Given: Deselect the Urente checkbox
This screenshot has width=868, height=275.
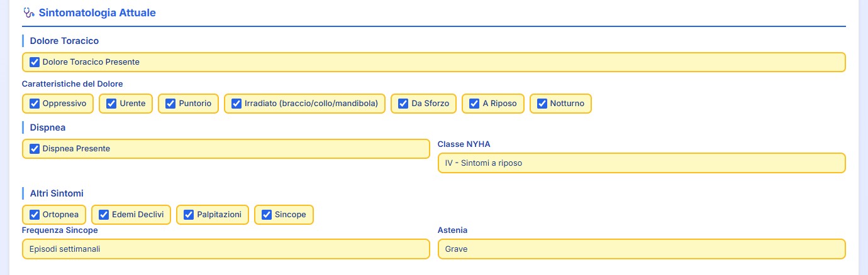Looking at the screenshot, I should (112, 104).
